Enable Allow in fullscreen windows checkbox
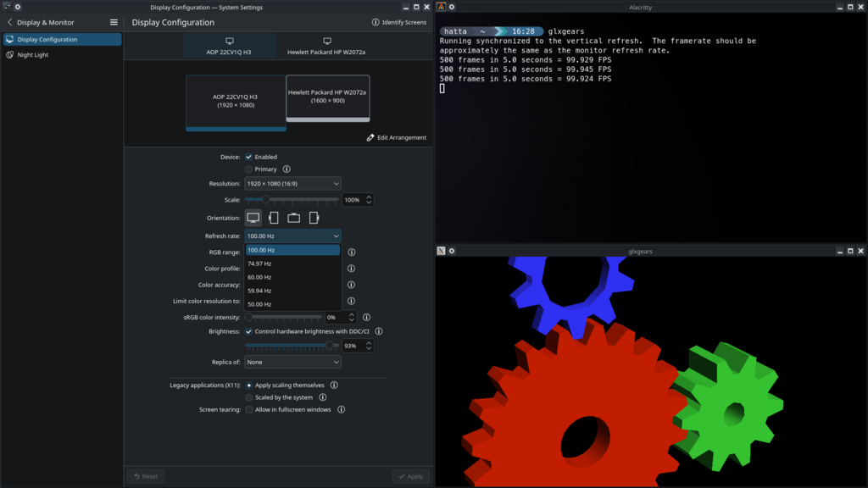 pyautogui.click(x=249, y=409)
